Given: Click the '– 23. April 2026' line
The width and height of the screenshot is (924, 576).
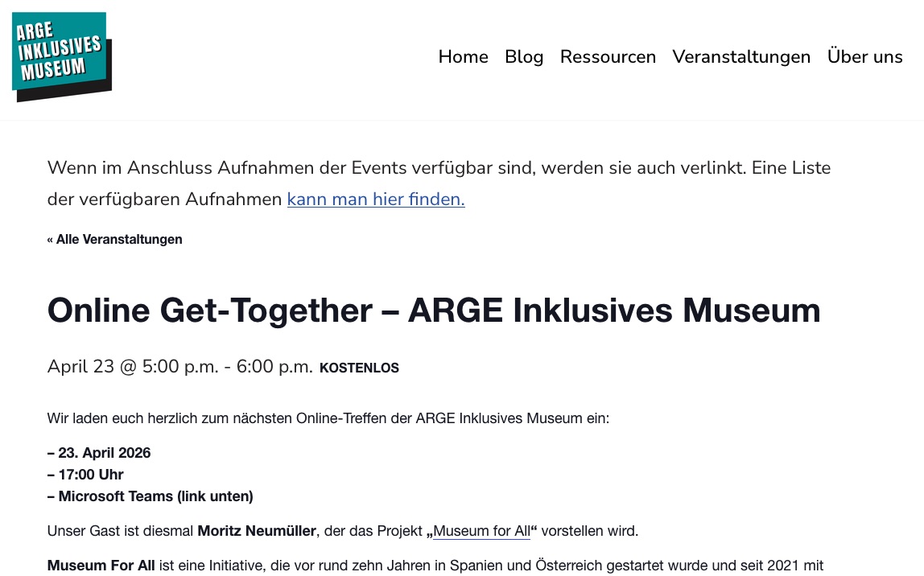Looking at the screenshot, I should [x=99, y=452].
